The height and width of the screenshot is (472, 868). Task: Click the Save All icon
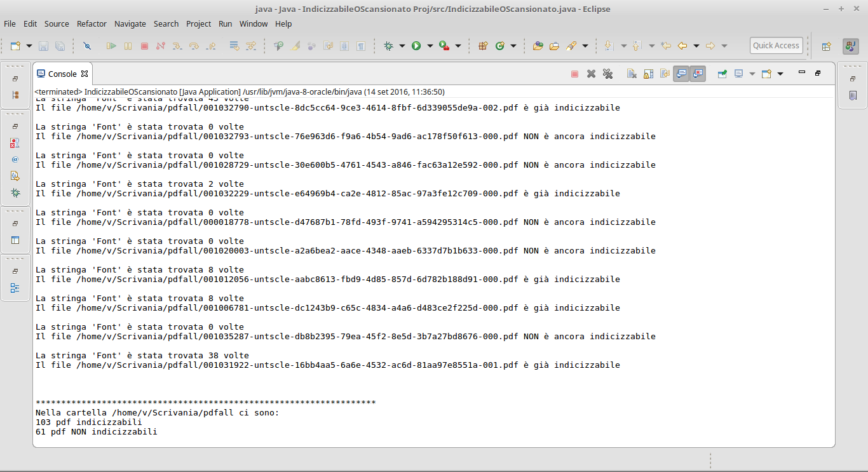pyautogui.click(x=60, y=46)
